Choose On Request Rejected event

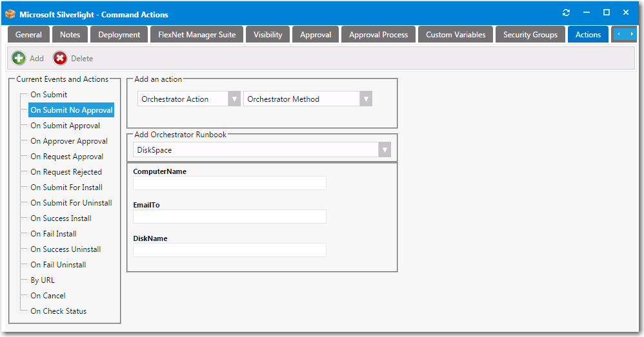(66, 172)
